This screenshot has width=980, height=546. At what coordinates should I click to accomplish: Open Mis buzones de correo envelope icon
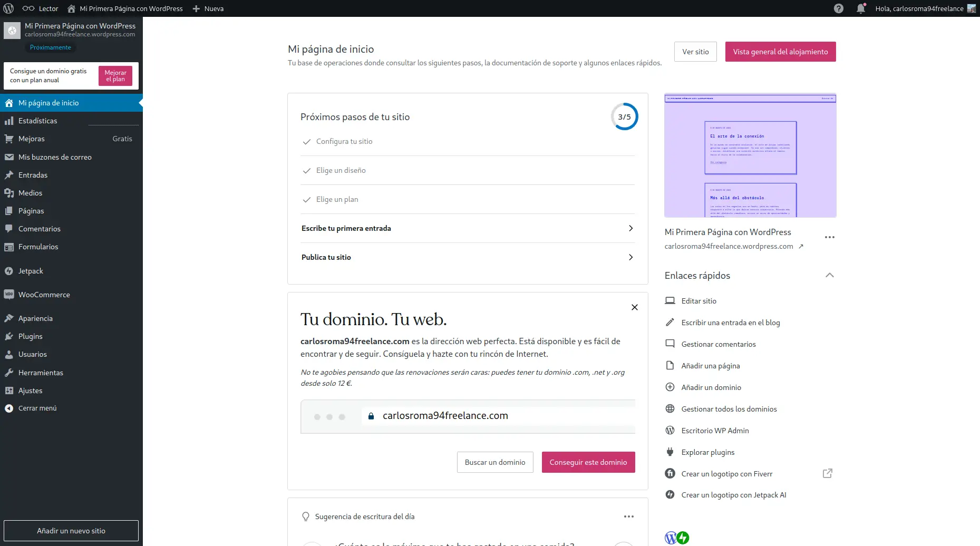[x=9, y=157]
